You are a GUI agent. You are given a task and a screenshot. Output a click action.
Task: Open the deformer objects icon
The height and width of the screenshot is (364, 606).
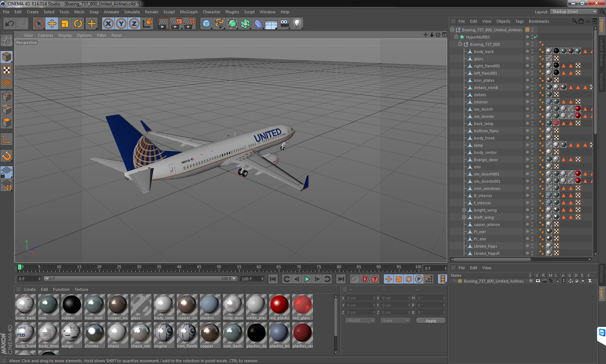pyautogui.click(x=258, y=24)
